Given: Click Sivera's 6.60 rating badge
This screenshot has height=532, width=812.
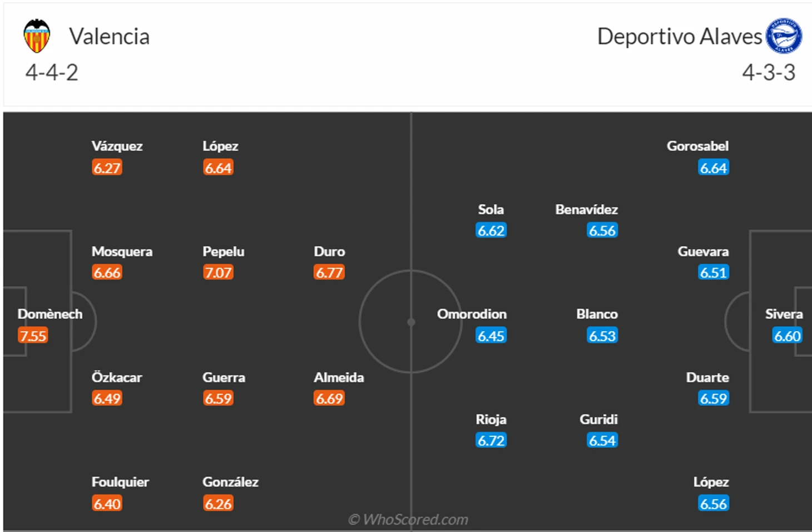Looking at the screenshot, I should [787, 336].
